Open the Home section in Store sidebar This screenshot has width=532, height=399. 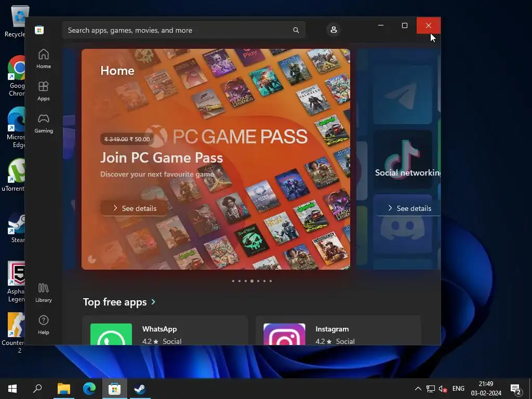pos(44,59)
